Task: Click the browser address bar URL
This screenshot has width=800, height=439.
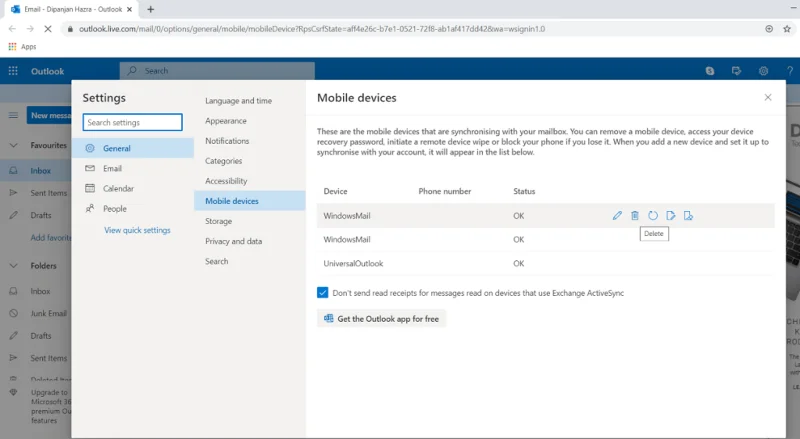Action: coord(312,29)
